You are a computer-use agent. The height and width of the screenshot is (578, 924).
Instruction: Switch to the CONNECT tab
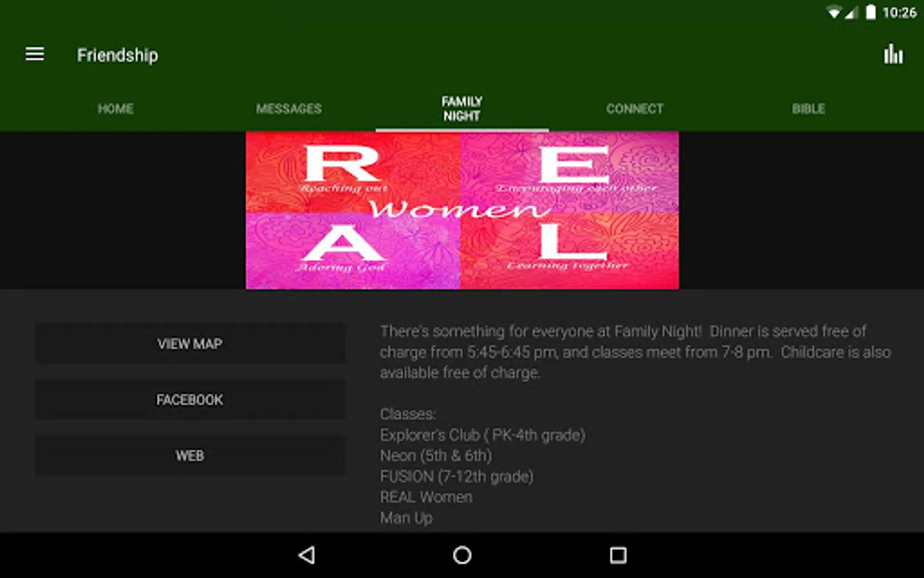(x=635, y=109)
